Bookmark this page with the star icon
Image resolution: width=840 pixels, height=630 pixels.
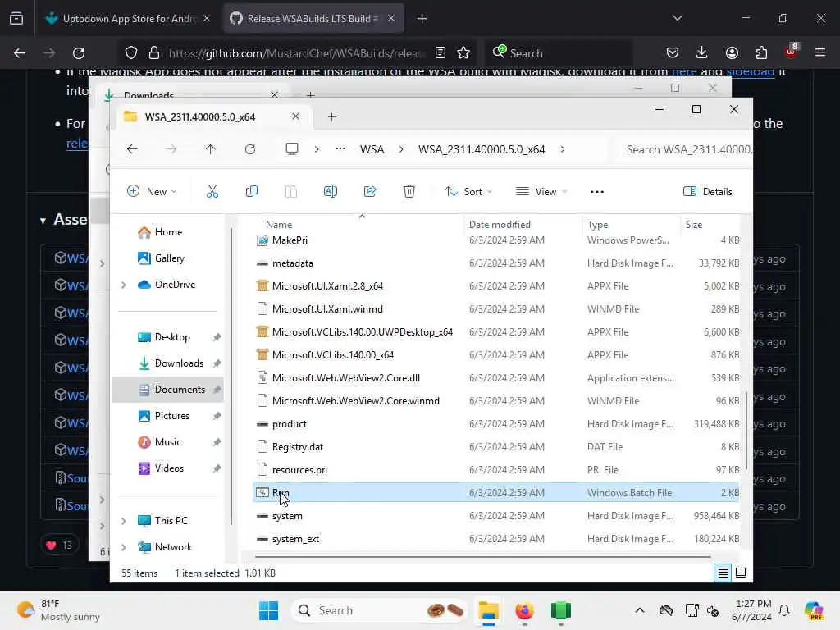pos(463,53)
